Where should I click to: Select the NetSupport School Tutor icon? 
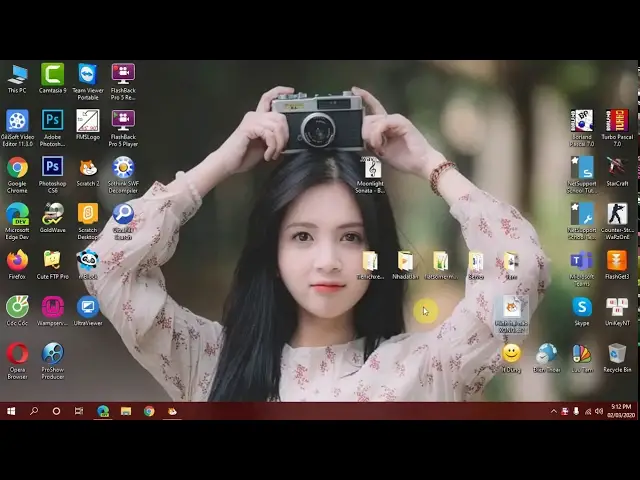[x=582, y=175]
